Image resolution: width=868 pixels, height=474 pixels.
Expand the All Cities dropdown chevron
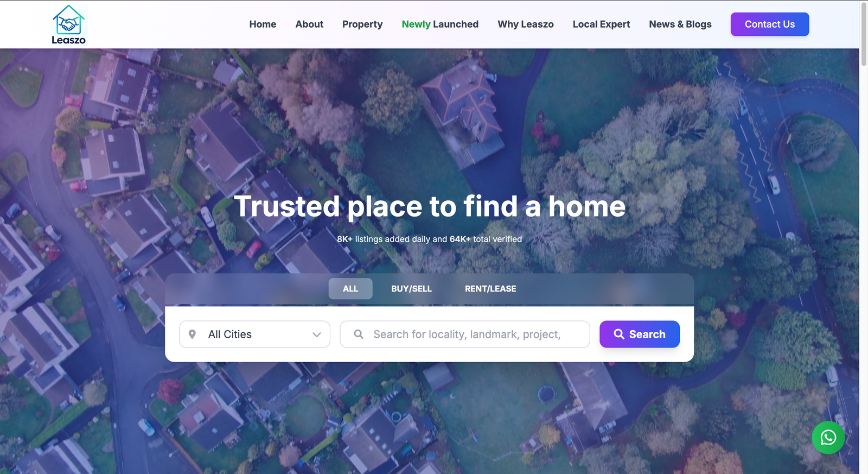(317, 334)
